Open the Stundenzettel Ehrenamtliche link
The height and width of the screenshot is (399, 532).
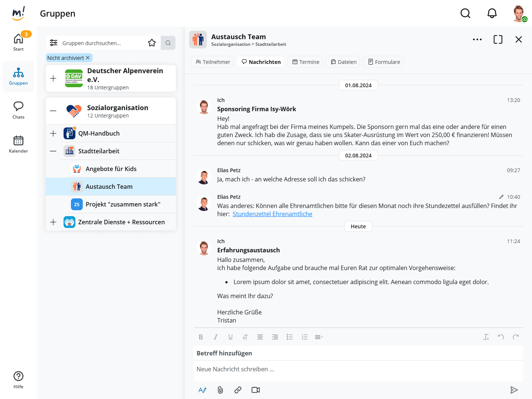[272, 214]
